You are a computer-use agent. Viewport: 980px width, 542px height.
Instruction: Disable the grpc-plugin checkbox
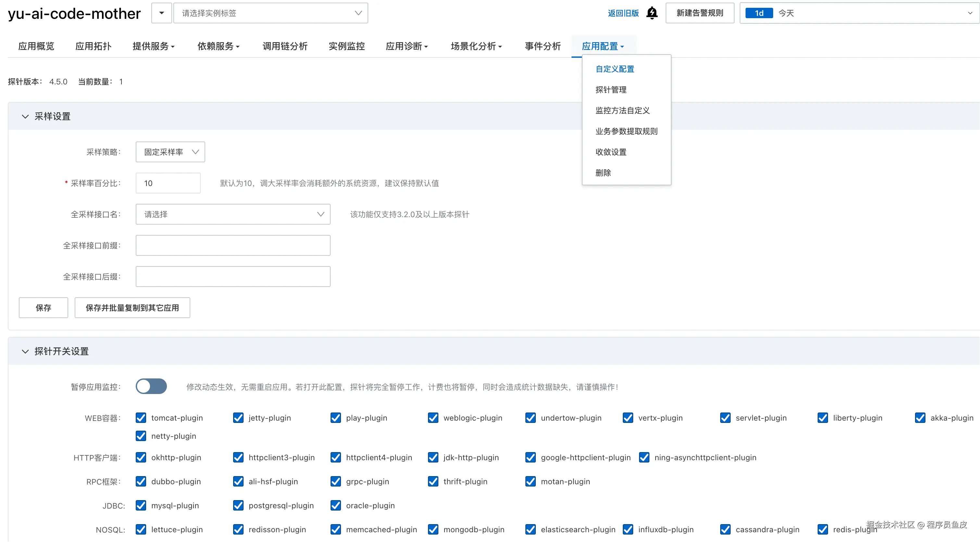335,482
